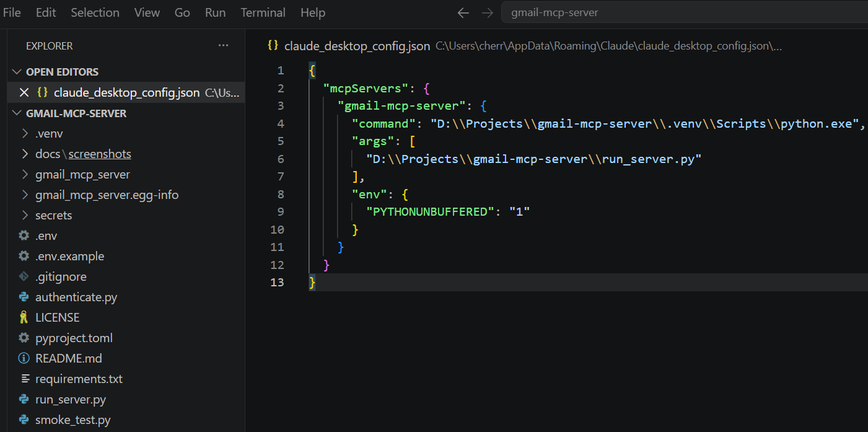Click the info icon beside README.md
868x432 pixels.
(24, 358)
